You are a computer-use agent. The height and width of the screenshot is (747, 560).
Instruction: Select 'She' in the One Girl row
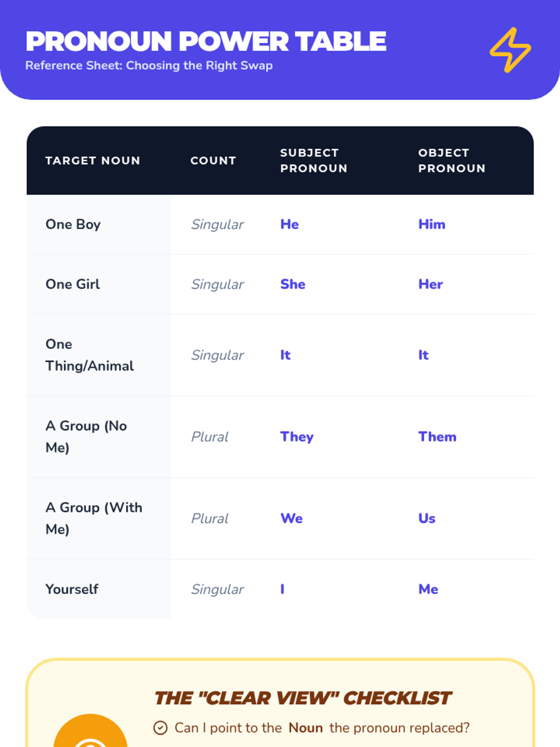coord(293,284)
